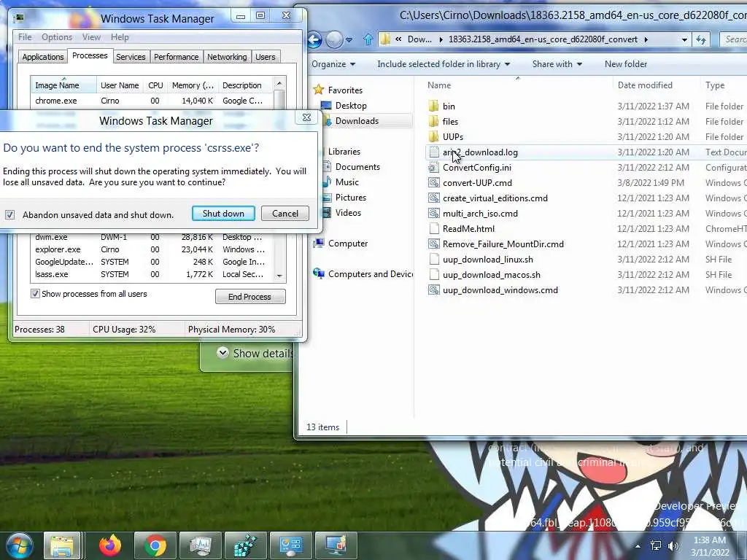Viewport: 747px width, 560px height.
Task: Go up one folder level arrow
Action: [x=368, y=39]
